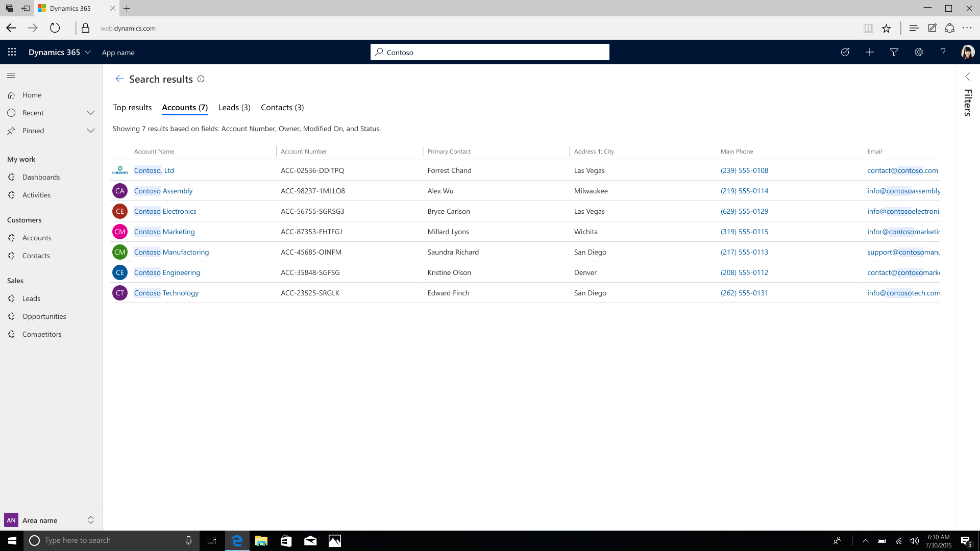Click the help question mark icon
This screenshot has width=980, height=551.
coord(943,52)
